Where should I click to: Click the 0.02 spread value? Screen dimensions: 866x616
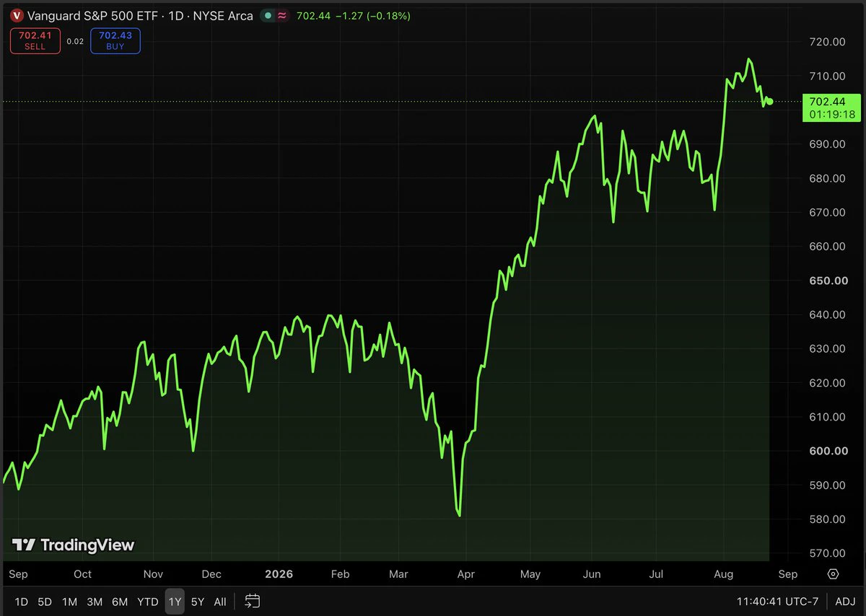pyautogui.click(x=75, y=41)
